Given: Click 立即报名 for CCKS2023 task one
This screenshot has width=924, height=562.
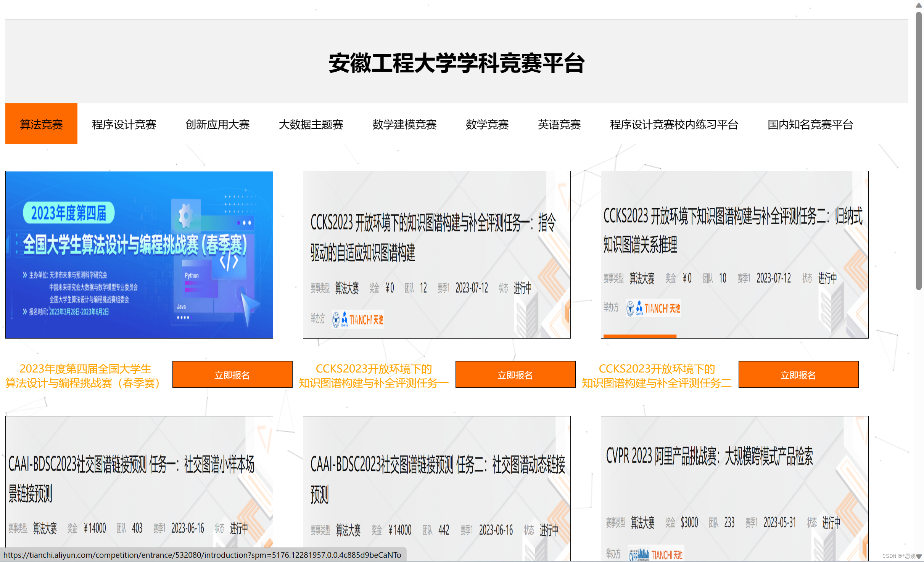Looking at the screenshot, I should [515, 374].
